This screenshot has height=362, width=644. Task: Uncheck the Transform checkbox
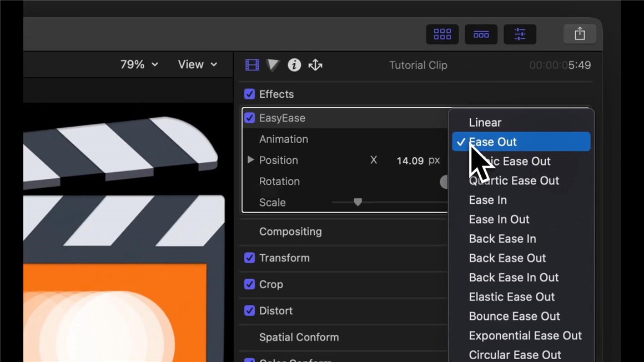[x=250, y=258]
